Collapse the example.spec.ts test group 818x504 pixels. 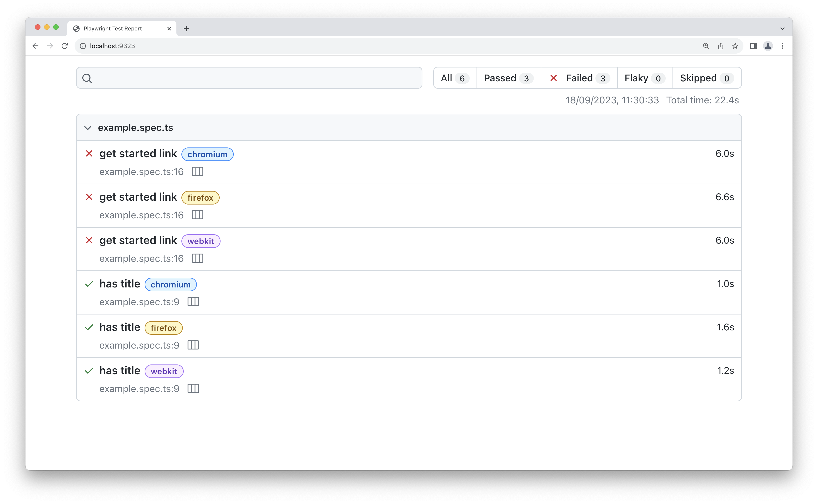[x=88, y=127]
